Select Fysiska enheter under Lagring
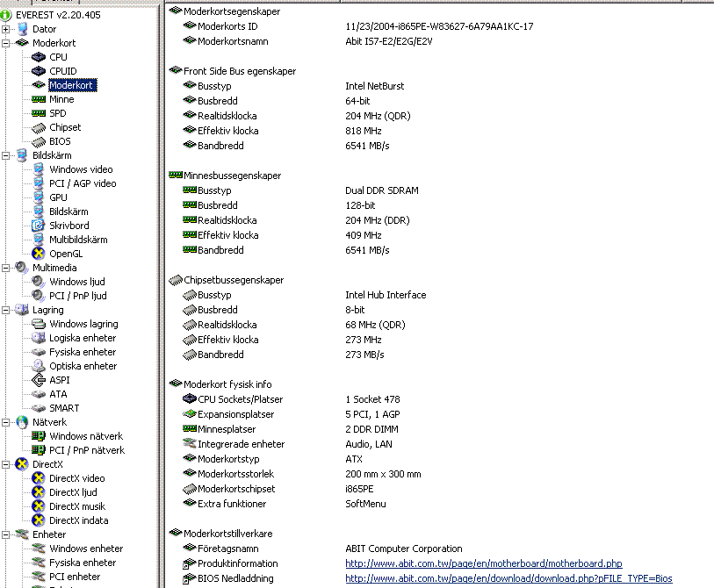This screenshot has height=588, width=714. click(x=83, y=352)
